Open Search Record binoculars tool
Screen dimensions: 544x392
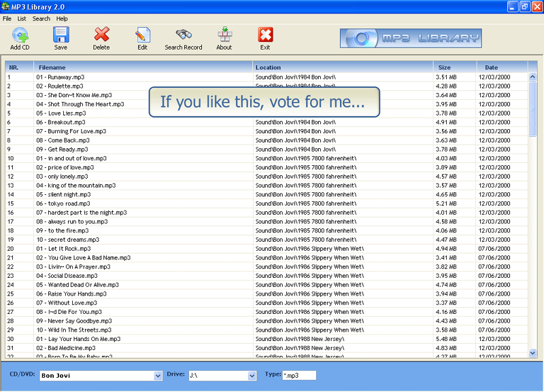coord(183,35)
